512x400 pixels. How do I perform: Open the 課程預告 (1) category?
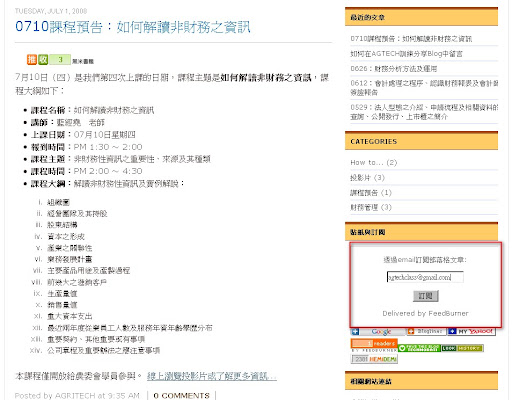(371, 193)
